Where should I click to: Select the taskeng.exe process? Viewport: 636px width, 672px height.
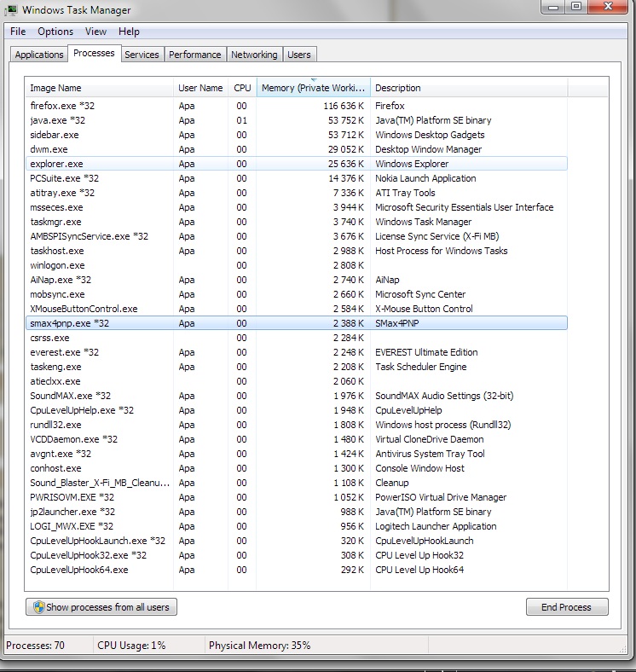297,367
